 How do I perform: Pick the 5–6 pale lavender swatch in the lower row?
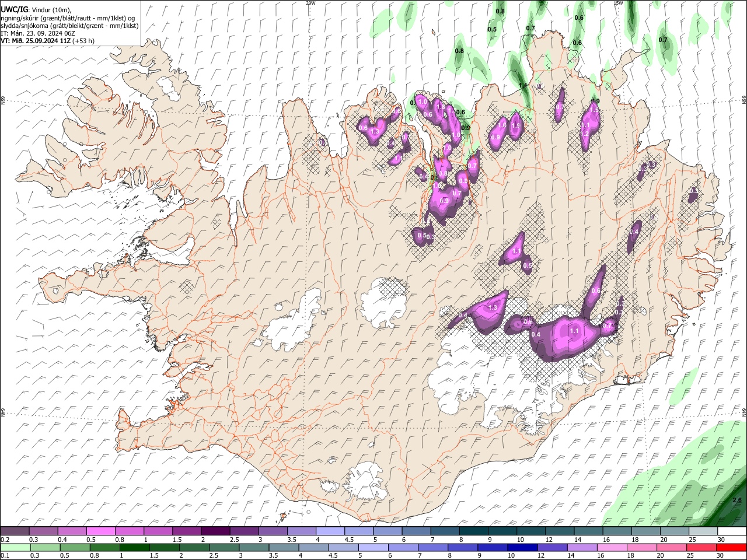(373, 547)
